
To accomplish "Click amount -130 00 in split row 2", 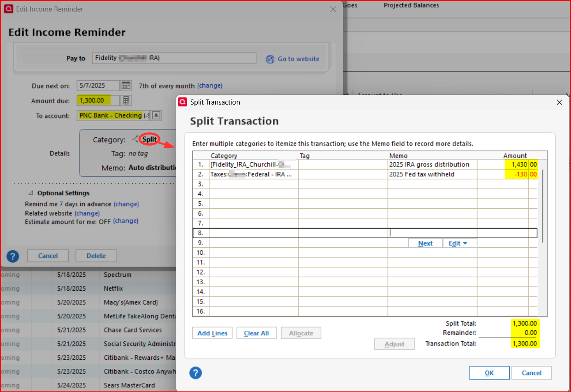I will click(507, 175).
